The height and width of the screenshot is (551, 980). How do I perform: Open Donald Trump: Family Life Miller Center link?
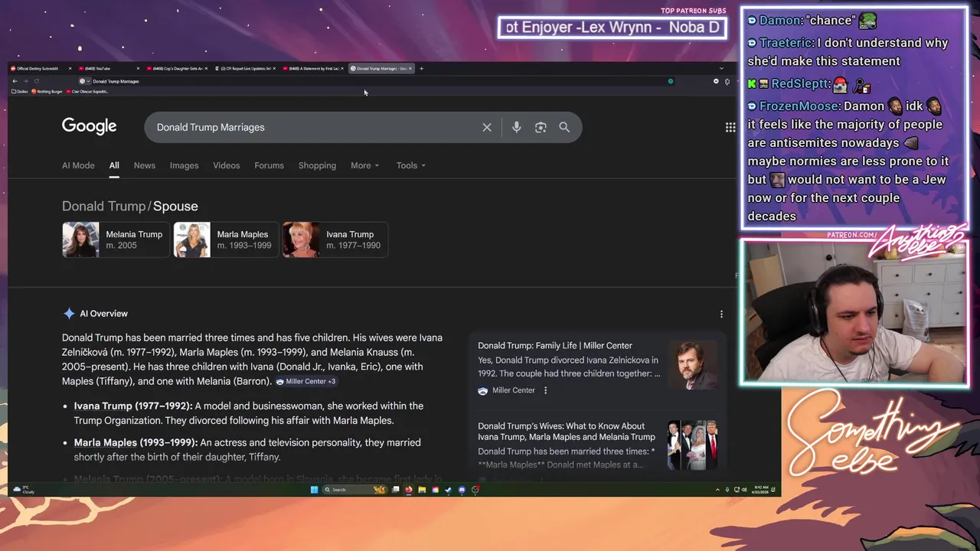[555, 346]
